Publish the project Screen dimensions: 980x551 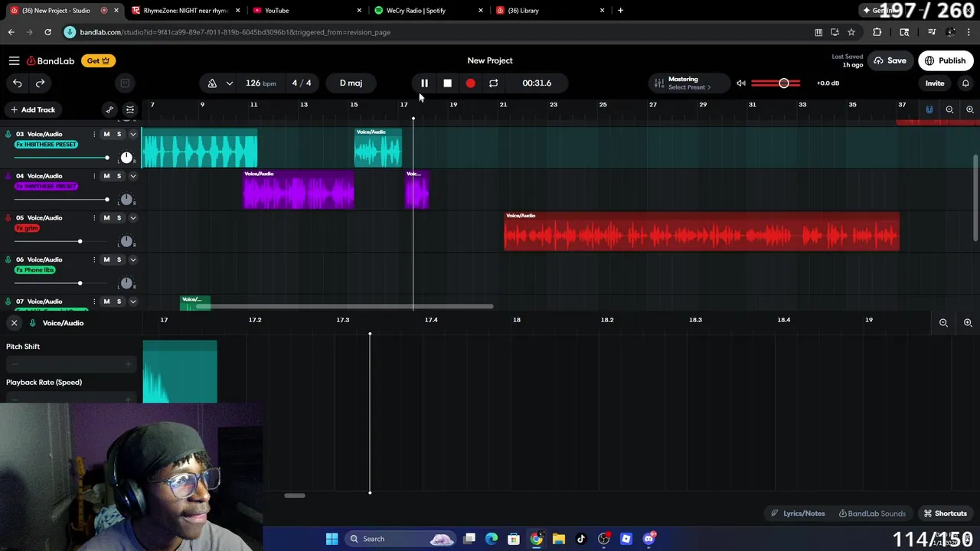coord(946,60)
